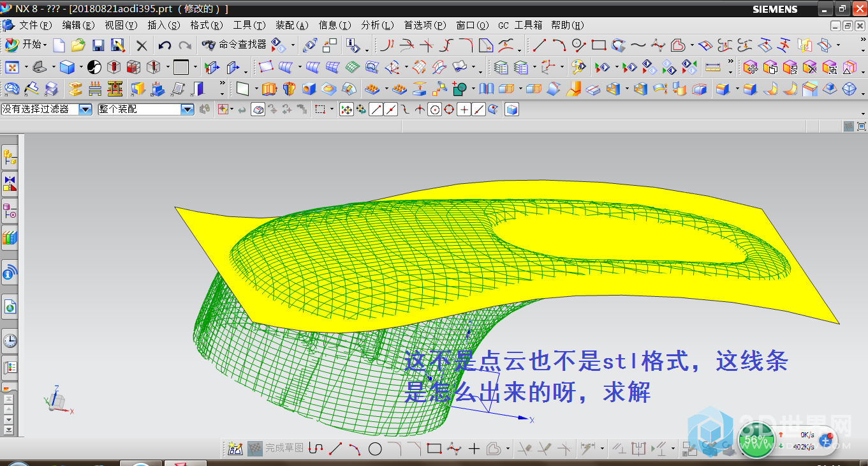Open the Reuse Library books tab
The image size is (868, 466).
coord(10,238)
